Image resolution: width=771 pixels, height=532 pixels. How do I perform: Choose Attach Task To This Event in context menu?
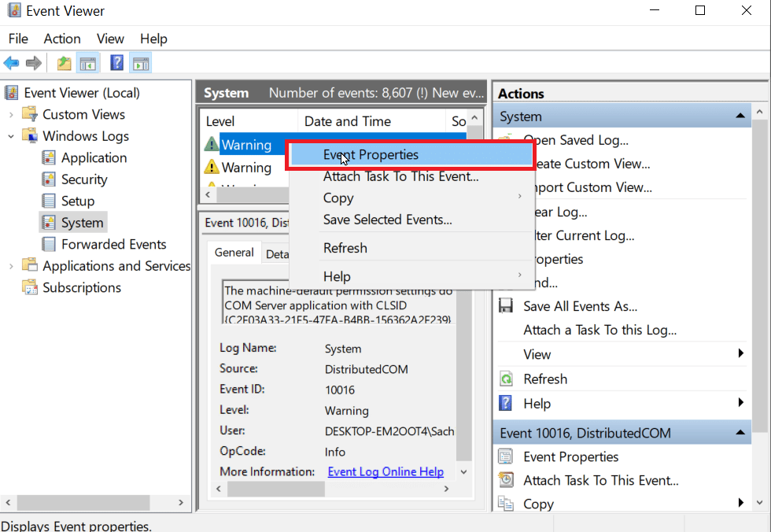click(x=411, y=176)
